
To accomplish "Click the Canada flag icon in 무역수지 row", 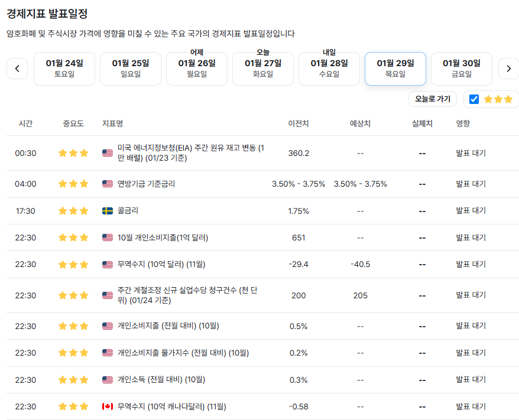I will pyautogui.click(x=108, y=406).
